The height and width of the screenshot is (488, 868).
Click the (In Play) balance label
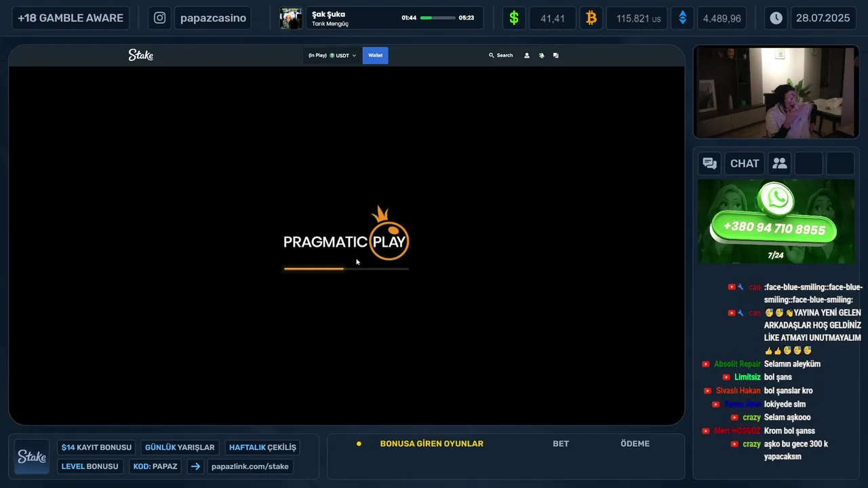(317, 56)
